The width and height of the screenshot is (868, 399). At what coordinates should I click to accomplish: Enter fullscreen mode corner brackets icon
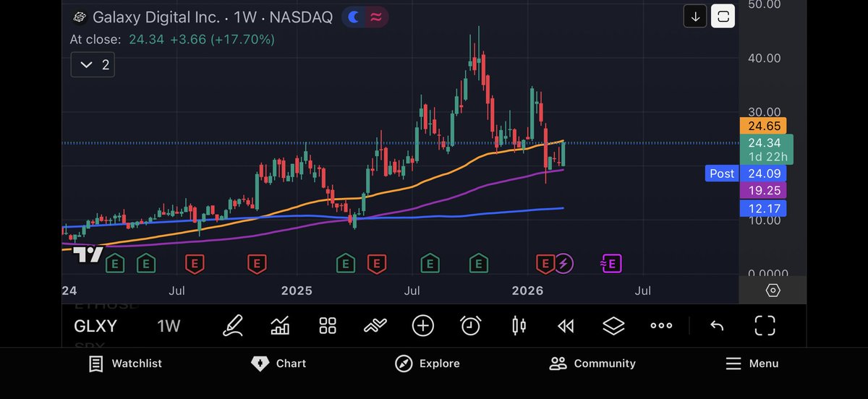point(765,326)
